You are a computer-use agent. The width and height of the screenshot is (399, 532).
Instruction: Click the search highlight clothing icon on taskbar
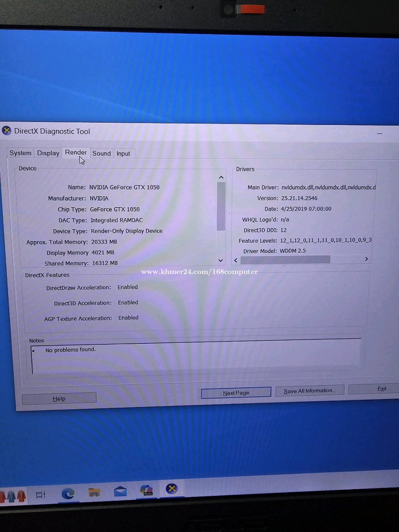(13, 496)
